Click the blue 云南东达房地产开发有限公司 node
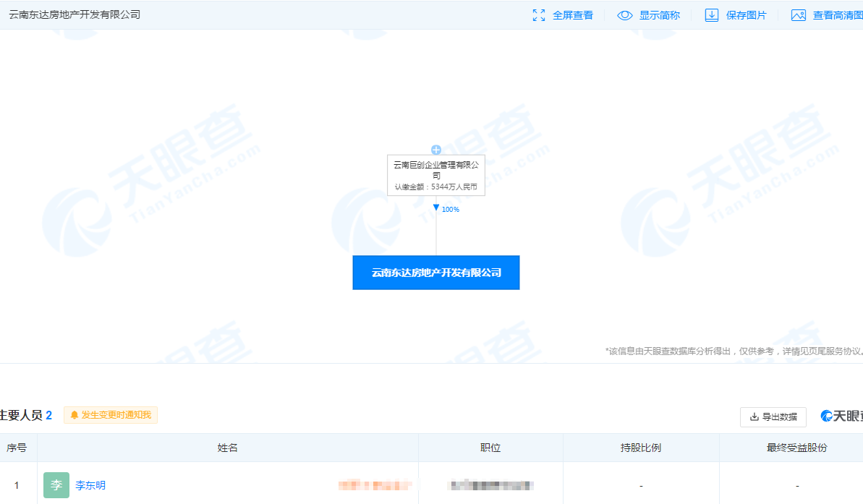Screen dimensions: 863x504 436,273
